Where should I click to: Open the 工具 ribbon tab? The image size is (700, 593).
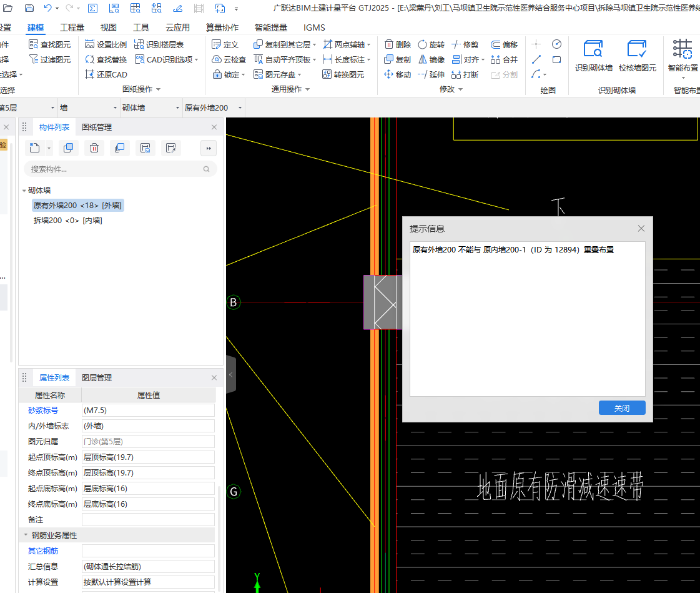click(x=141, y=27)
